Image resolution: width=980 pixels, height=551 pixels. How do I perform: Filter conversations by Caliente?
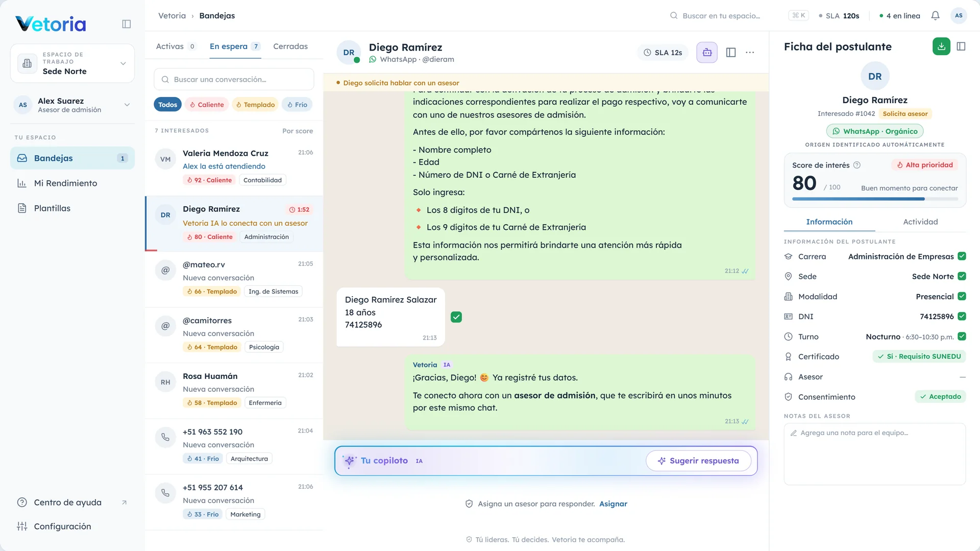(x=207, y=105)
